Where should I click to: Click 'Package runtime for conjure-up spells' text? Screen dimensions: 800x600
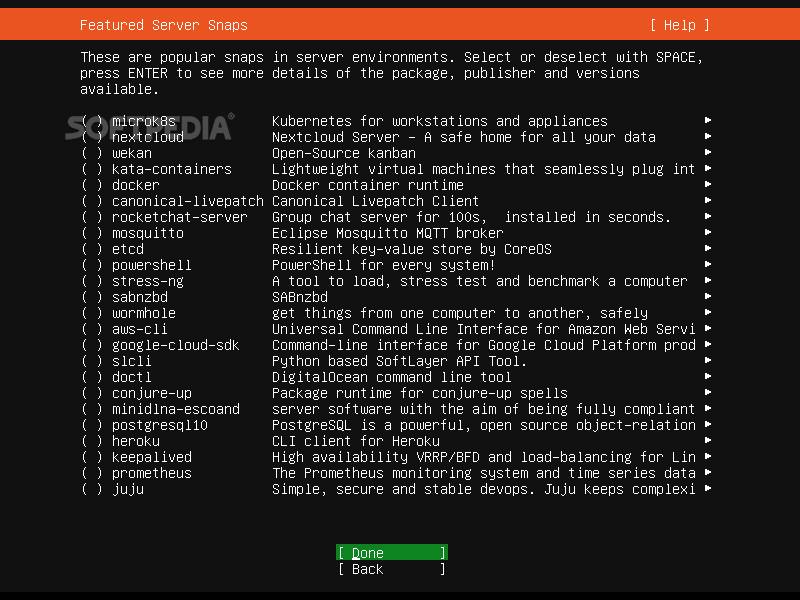click(420, 393)
